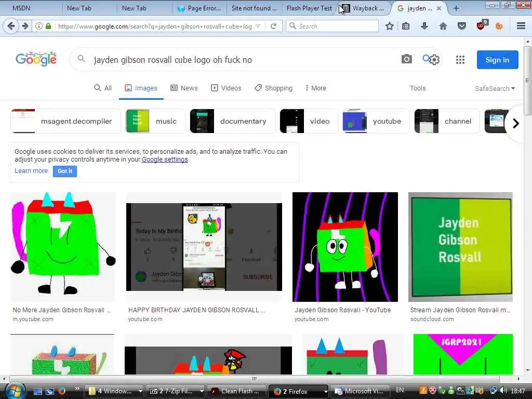The image size is (532, 399).
Task: Expand the SafeSearch dropdown
Action: click(x=495, y=88)
